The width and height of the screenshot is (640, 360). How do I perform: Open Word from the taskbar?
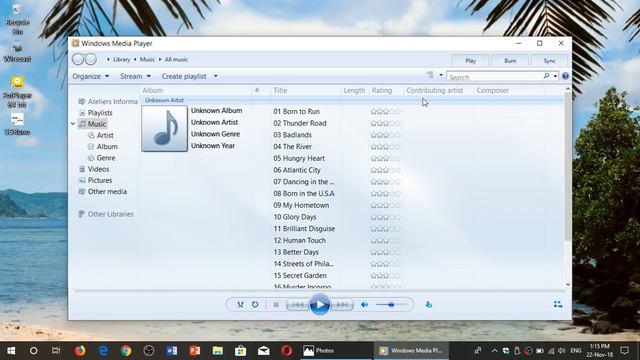tap(172, 351)
